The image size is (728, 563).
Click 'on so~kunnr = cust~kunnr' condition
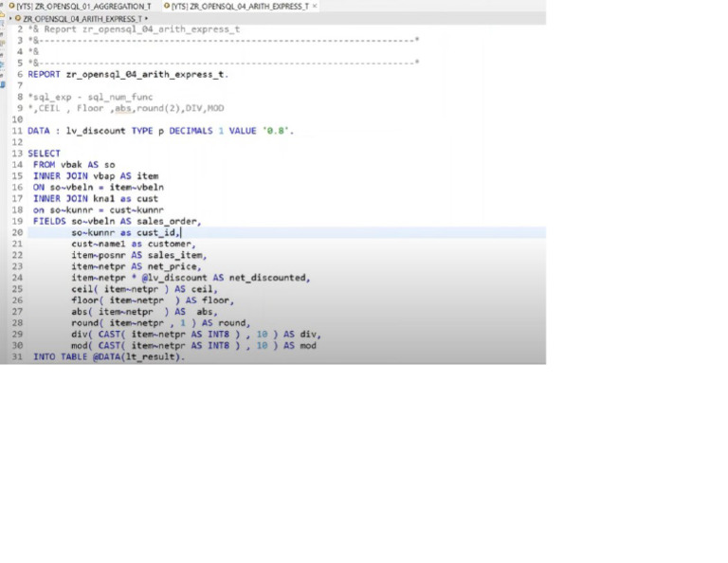[99, 209]
